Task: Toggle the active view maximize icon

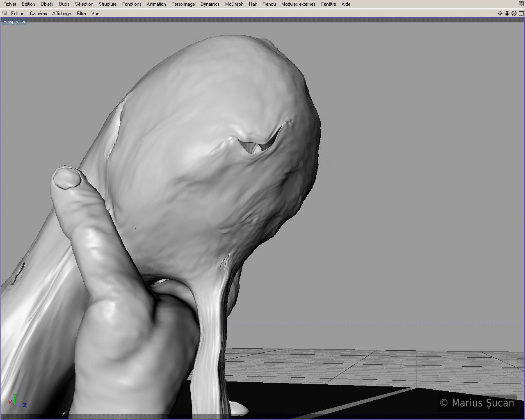Action: [x=521, y=14]
